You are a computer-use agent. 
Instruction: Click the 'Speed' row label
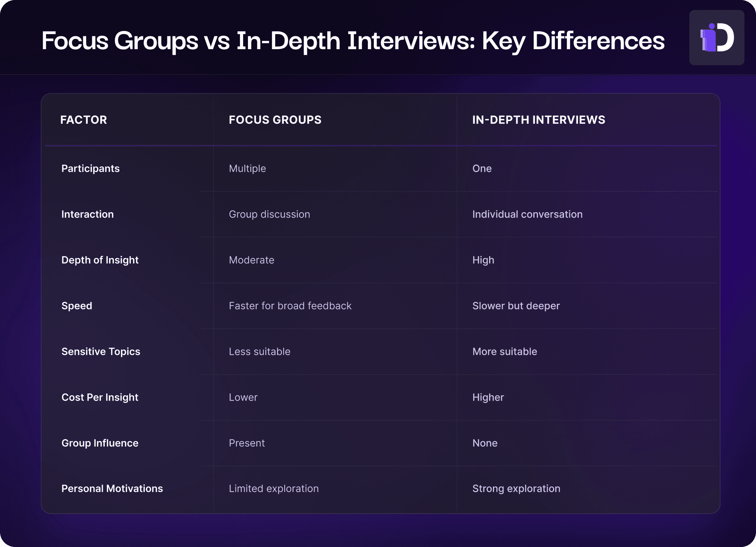pyautogui.click(x=77, y=306)
